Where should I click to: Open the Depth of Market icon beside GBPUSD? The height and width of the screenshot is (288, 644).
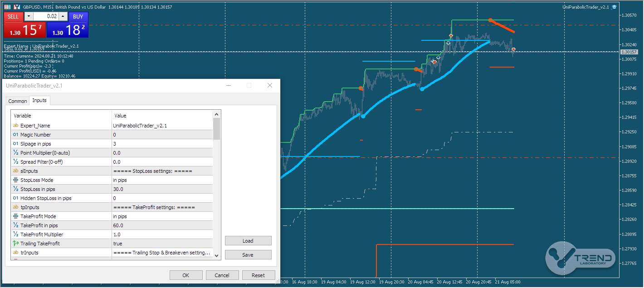pos(7,7)
